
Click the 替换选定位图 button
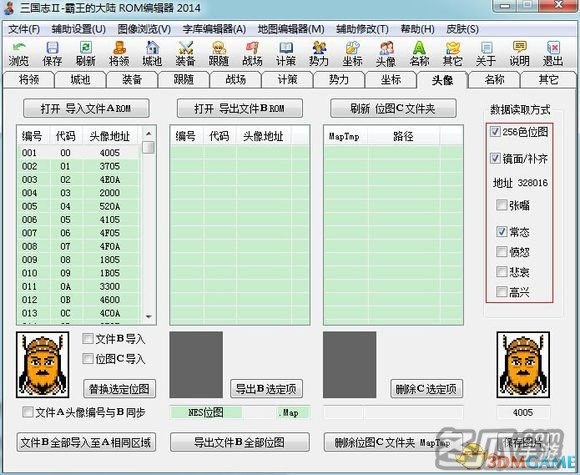tap(119, 389)
